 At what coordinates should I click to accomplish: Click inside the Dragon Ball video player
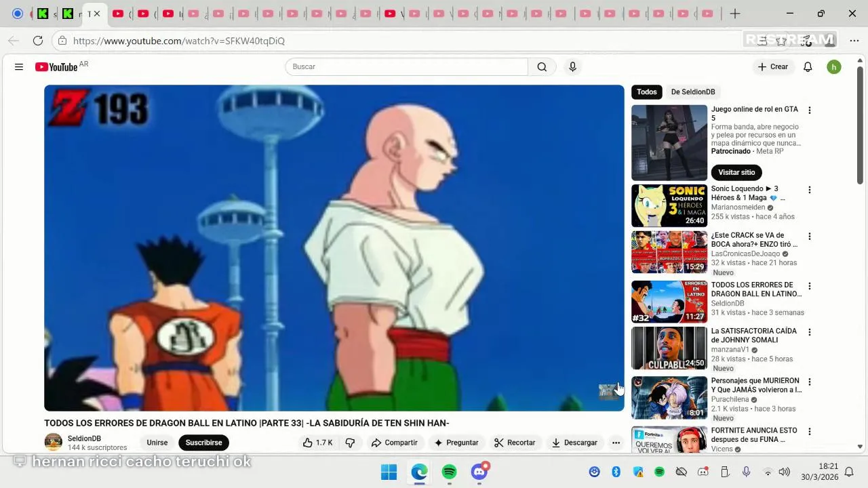(334, 247)
